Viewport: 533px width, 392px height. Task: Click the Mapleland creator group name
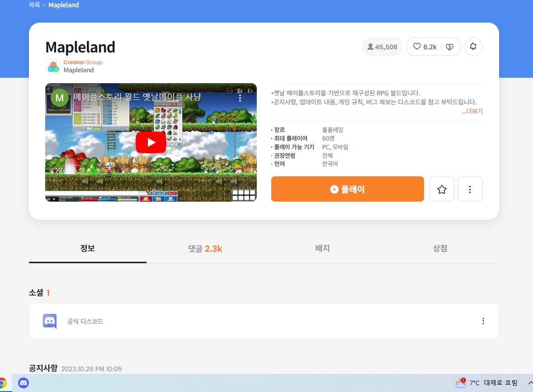pyautogui.click(x=79, y=70)
